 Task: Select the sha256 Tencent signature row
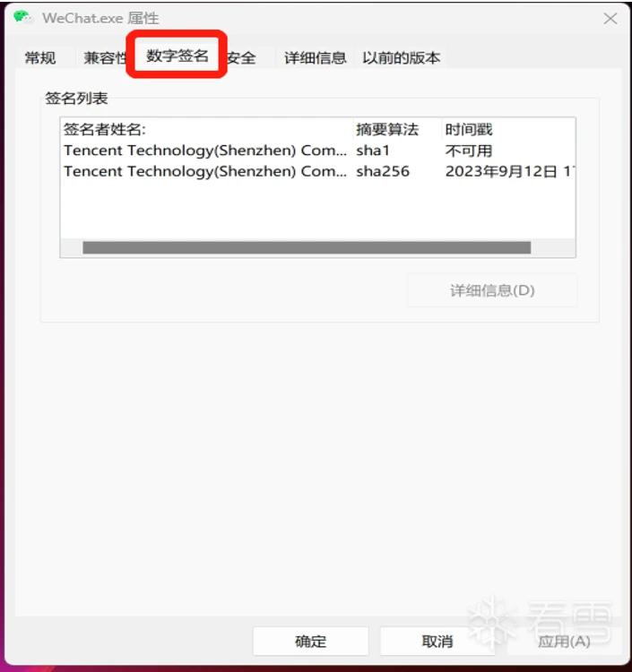317,171
